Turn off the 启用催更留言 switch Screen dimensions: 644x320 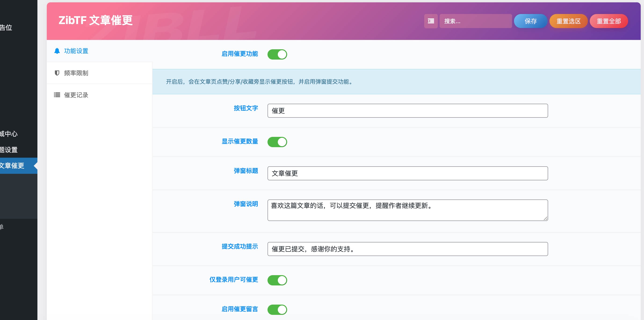click(x=278, y=309)
